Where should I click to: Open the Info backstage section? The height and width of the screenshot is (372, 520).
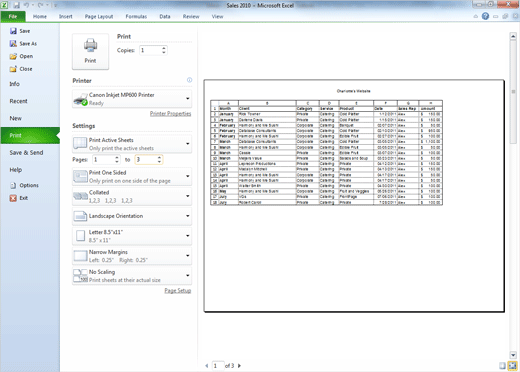[x=30, y=84]
